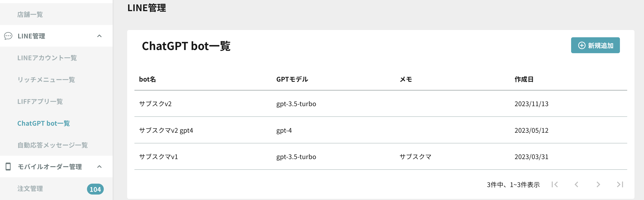Click the plus circle icon in 新規追加
The image size is (644, 200).
[582, 45]
